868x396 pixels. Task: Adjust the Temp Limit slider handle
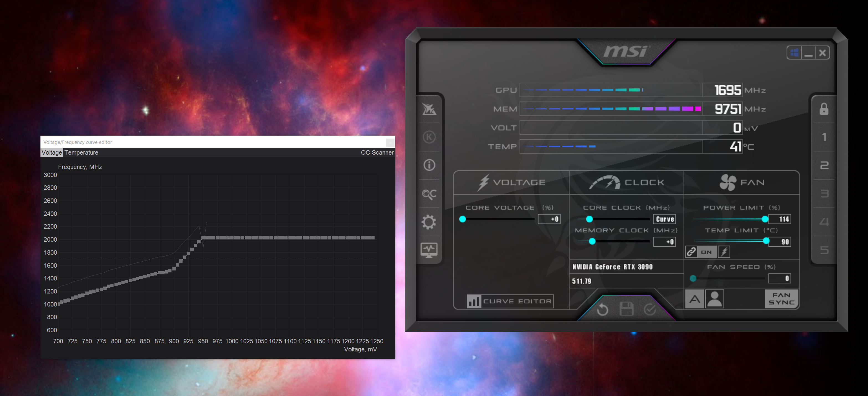(x=766, y=241)
